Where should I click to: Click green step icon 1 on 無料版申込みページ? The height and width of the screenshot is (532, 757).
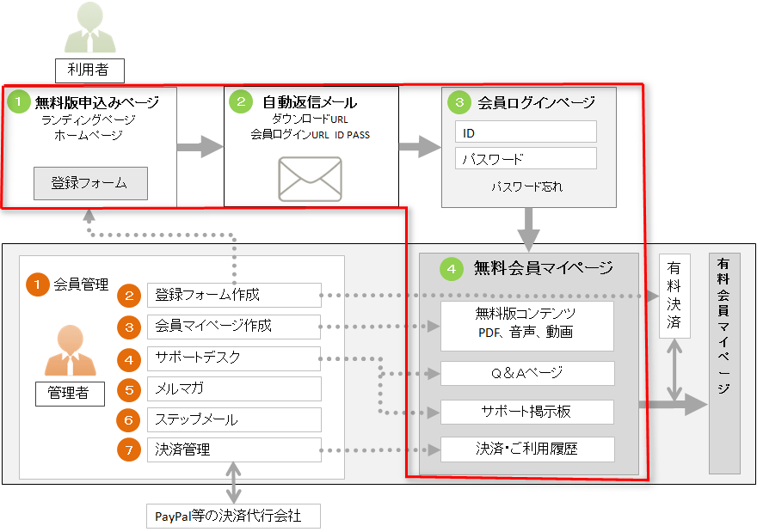coord(21,101)
